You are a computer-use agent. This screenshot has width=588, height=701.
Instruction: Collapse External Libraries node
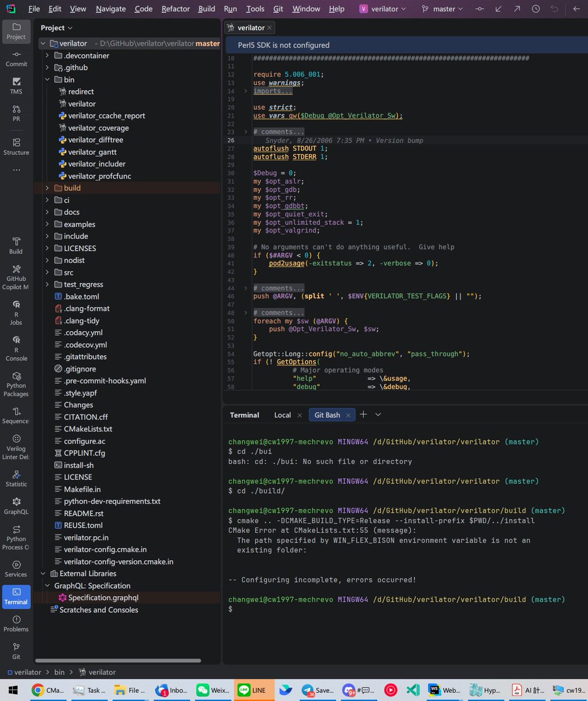click(x=43, y=574)
